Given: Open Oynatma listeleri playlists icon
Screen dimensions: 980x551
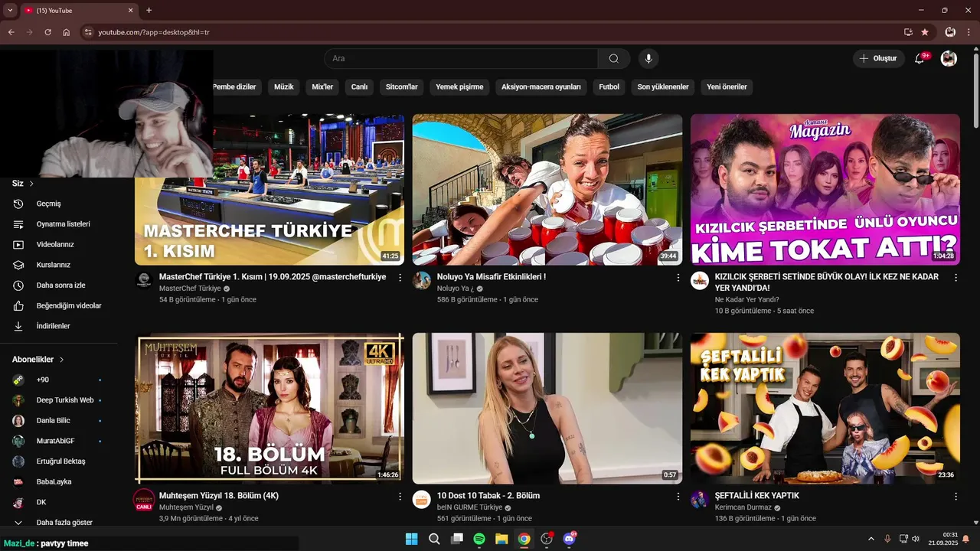Looking at the screenshot, I should pyautogui.click(x=19, y=224).
